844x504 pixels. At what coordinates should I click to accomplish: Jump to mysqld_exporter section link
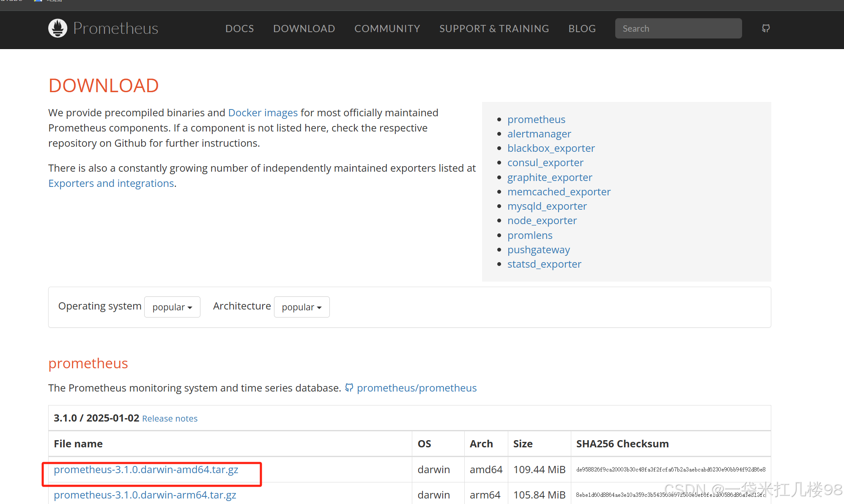(547, 206)
